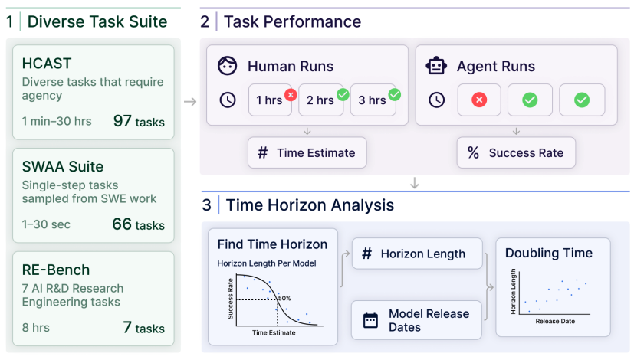Select the Time Horizon Analysis section heading
Screen dimensions: 644x360
[x=308, y=205]
